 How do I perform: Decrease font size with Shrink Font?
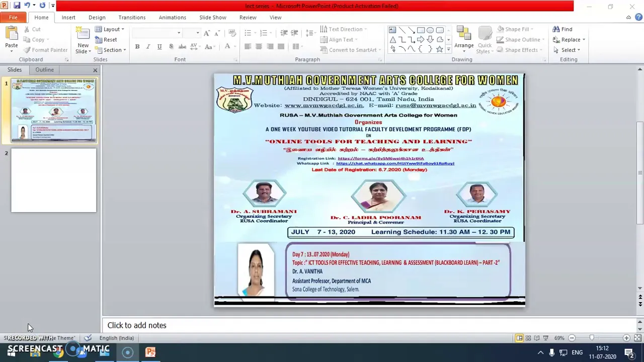tap(217, 33)
